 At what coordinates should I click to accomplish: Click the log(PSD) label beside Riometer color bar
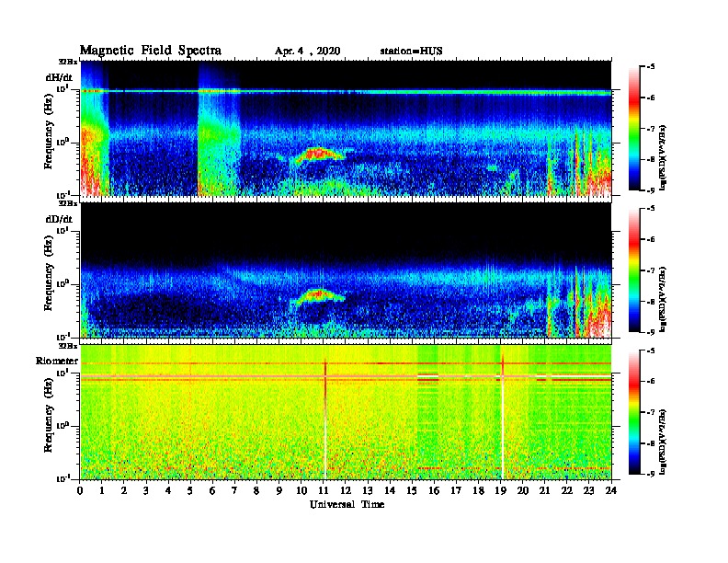[x=663, y=441]
